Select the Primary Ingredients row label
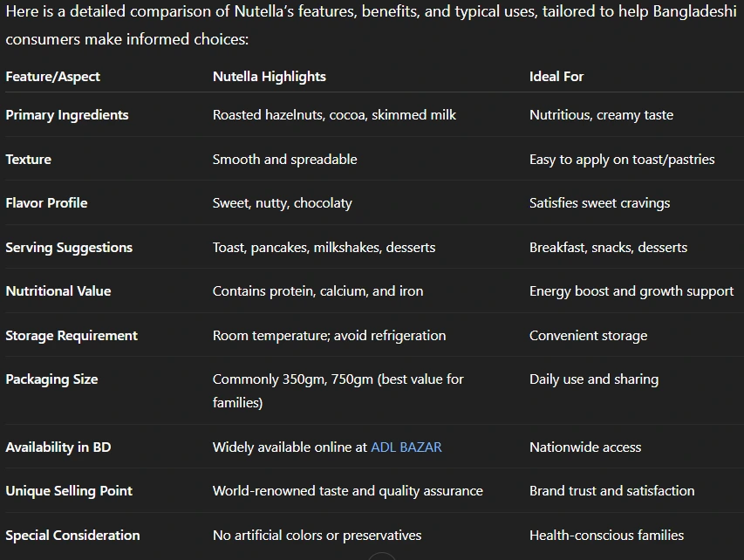This screenshot has height=560, width=744. 67,114
